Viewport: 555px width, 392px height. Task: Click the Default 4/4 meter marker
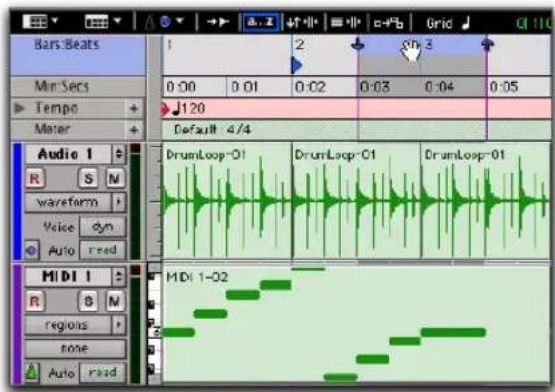[x=212, y=129]
